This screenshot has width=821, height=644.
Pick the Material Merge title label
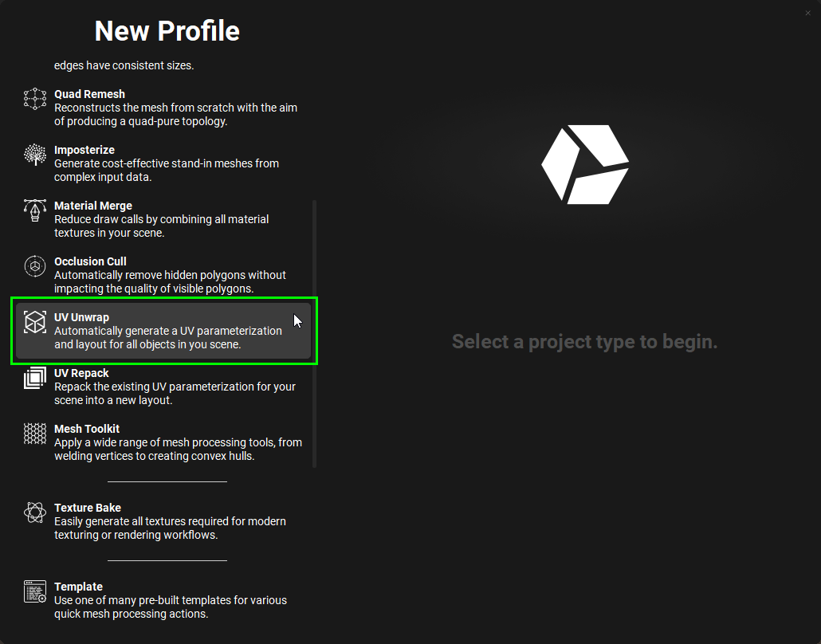pos(93,206)
